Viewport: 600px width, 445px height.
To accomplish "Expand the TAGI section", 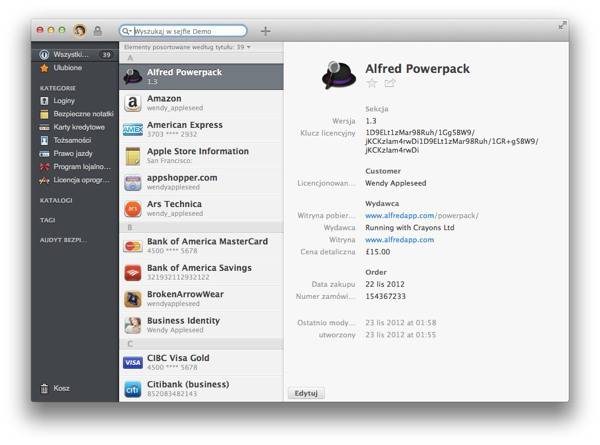I will pyautogui.click(x=48, y=220).
